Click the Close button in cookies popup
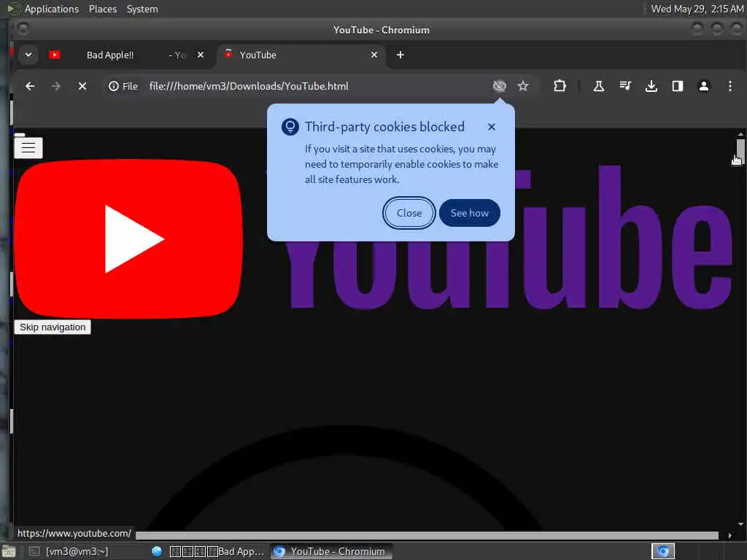 pyautogui.click(x=409, y=213)
